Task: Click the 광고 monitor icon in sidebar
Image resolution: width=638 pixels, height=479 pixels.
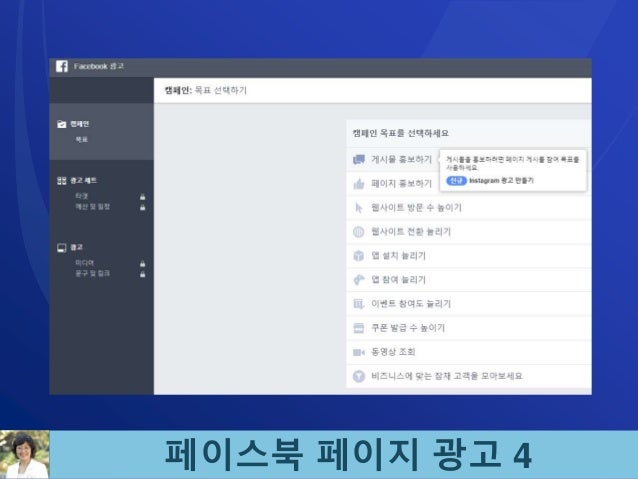Action: point(61,248)
